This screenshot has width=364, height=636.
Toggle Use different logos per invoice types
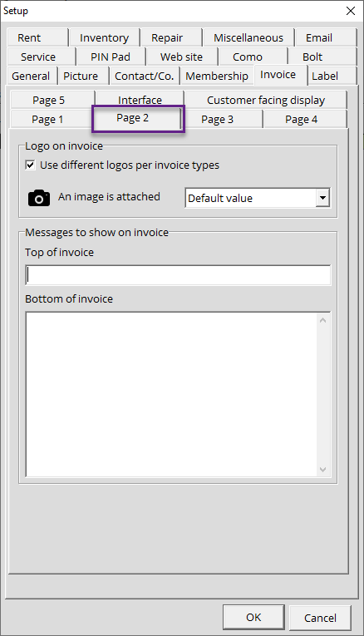[31, 165]
